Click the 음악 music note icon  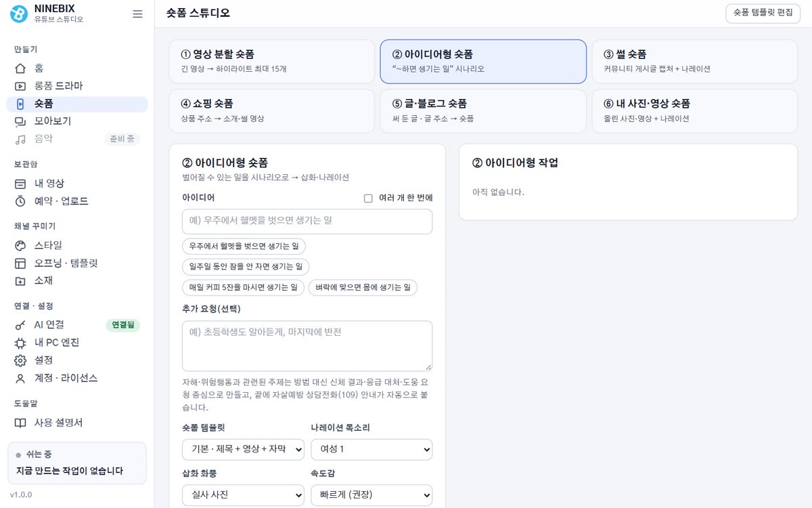(20, 139)
